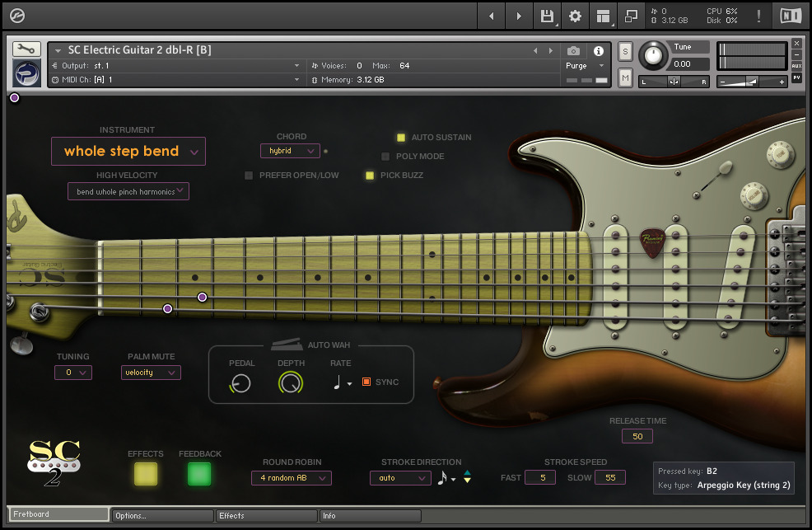Image resolution: width=812 pixels, height=530 pixels.
Task: Click the purple marker on the sixth string
Action: pos(167,309)
